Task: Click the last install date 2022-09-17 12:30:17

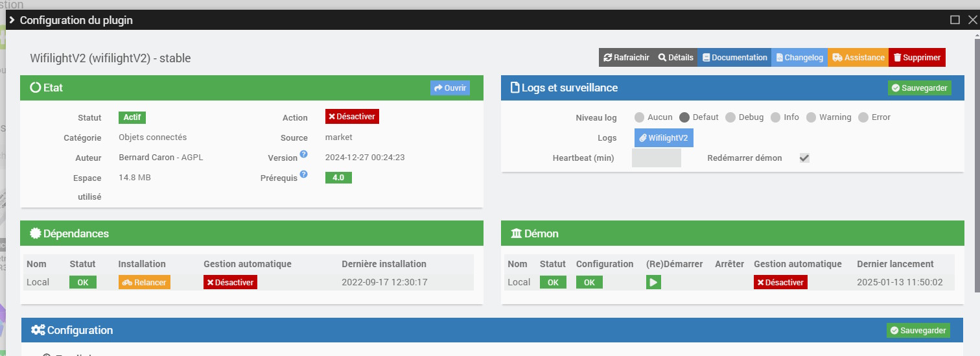Action: coord(384,282)
